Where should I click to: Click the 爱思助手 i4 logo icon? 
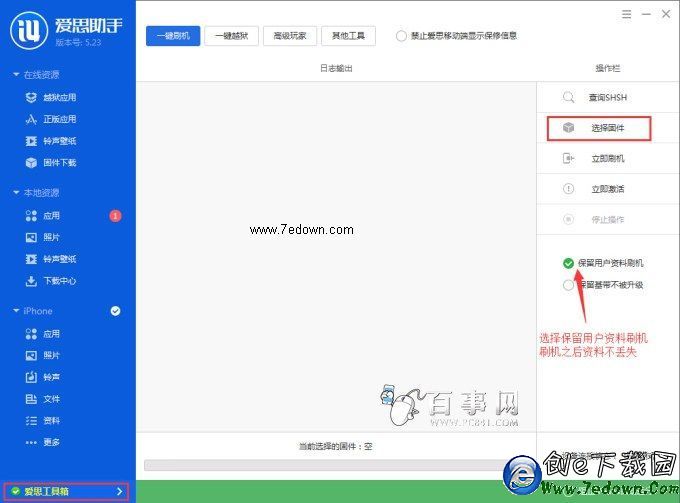point(29,29)
